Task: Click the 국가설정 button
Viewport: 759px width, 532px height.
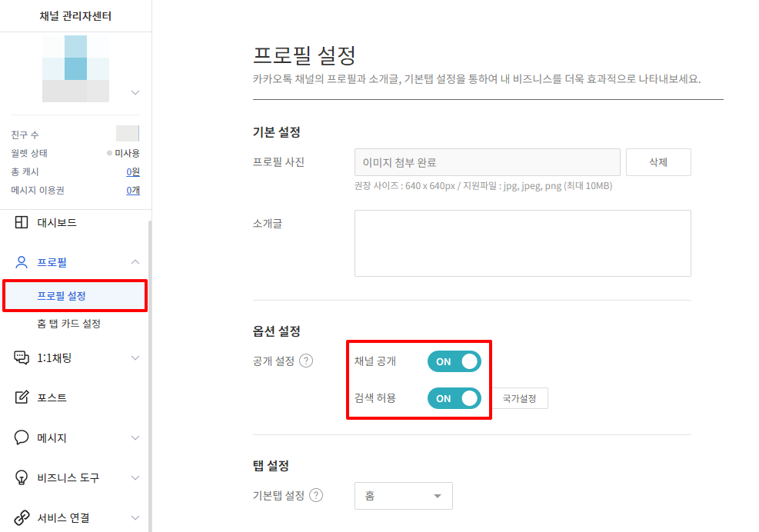Action: point(520,398)
